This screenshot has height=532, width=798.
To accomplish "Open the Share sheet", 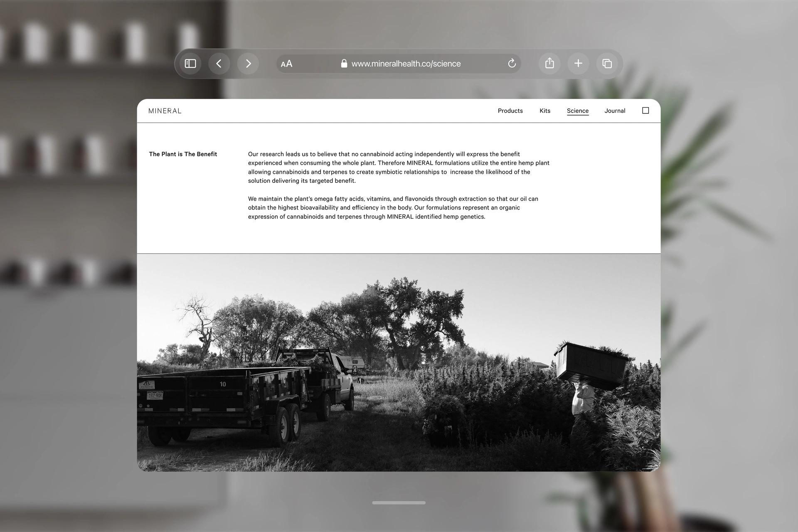I will pyautogui.click(x=549, y=64).
